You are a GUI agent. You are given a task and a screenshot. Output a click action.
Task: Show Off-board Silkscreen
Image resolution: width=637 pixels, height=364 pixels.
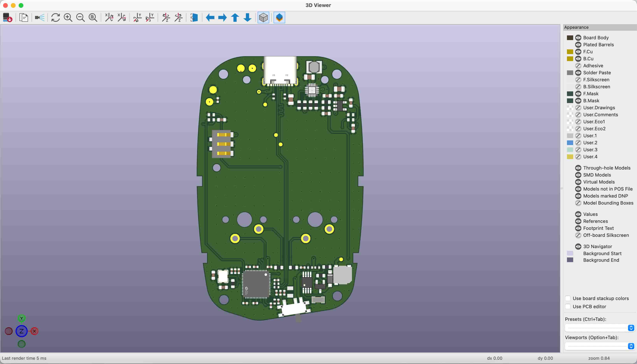pos(578,235)
